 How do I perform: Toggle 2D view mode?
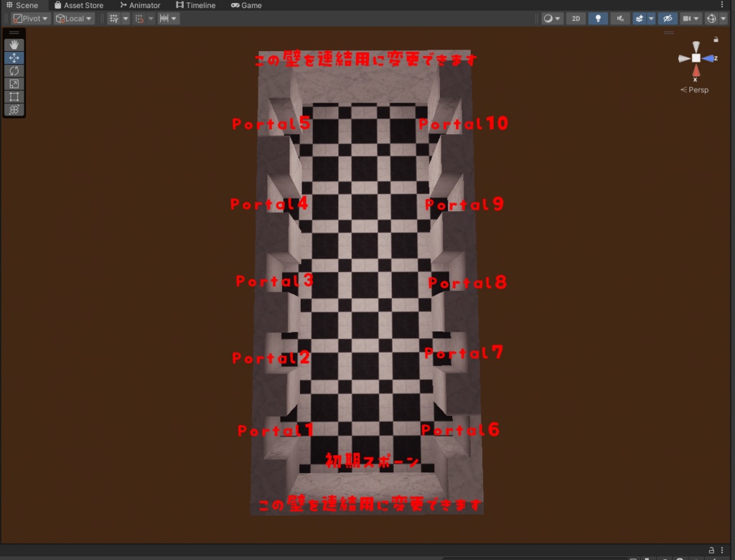pos(575,18)
